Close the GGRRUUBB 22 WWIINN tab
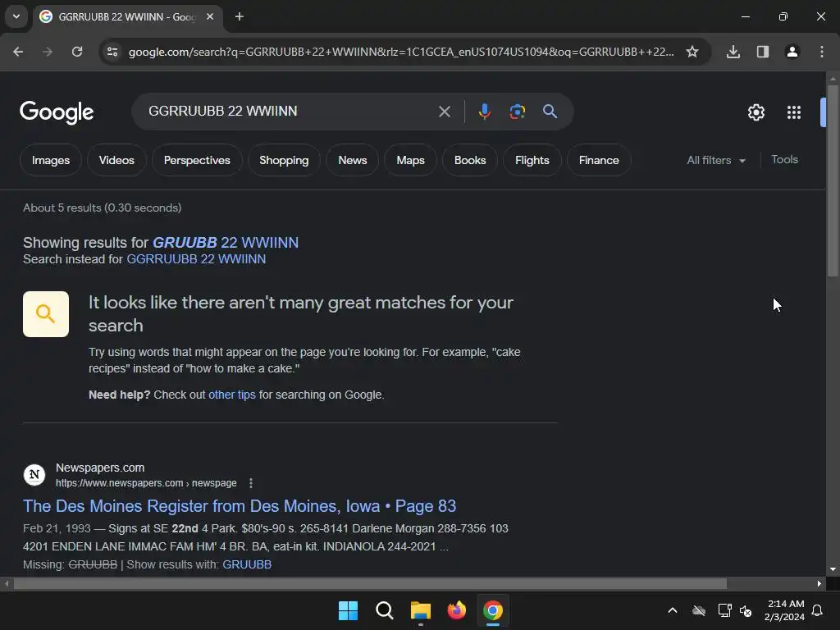This screenshot has width=840, height=630. (x=210, y=16)
